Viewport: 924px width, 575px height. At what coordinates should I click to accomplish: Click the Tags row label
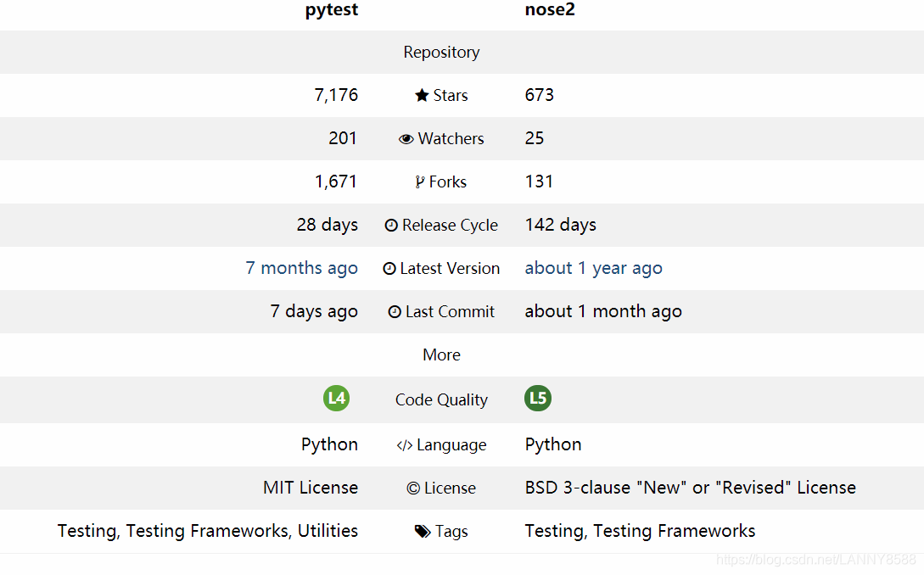click(451, 532)
